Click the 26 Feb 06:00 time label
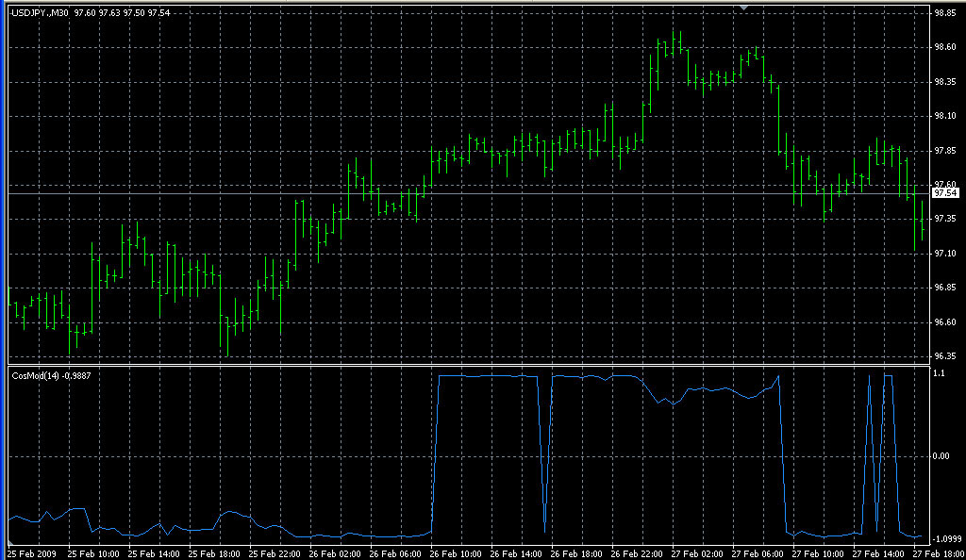This screenshot has width=966, height=560. click(395, 553)
